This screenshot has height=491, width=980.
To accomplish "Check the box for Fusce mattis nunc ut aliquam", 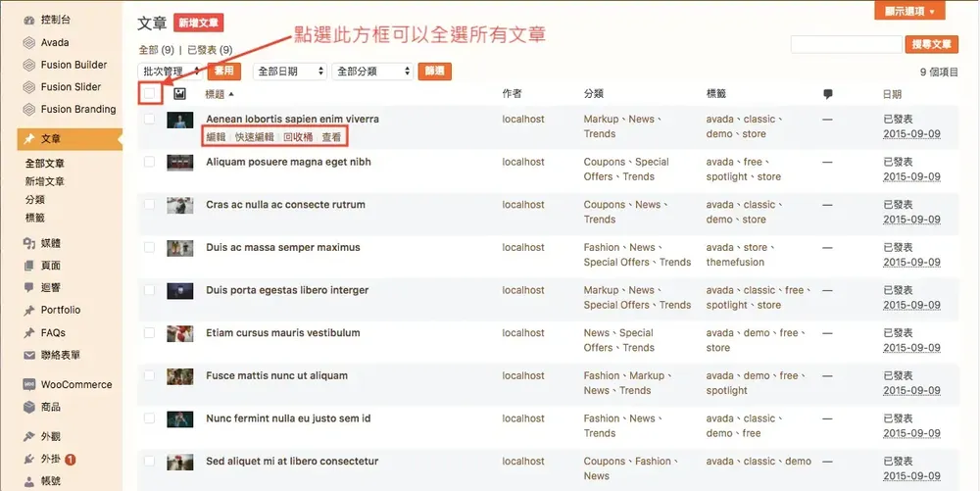I will (149, 375).
